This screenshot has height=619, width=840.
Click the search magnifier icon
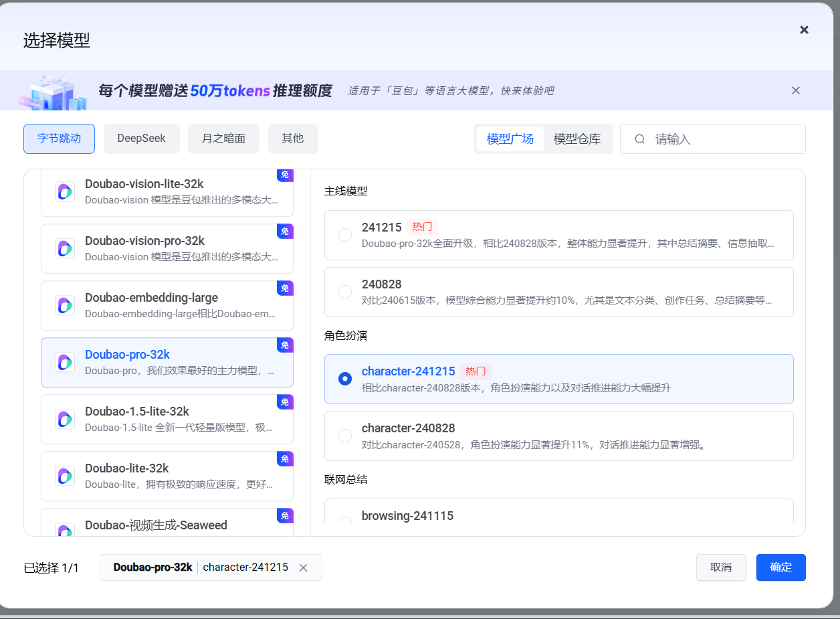tap(640, 139)
